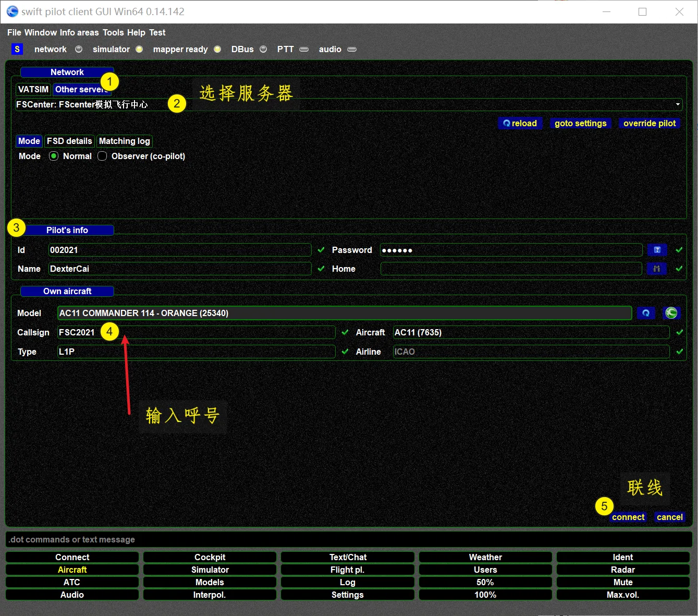Click the override pilot button

tap(650, 123)
